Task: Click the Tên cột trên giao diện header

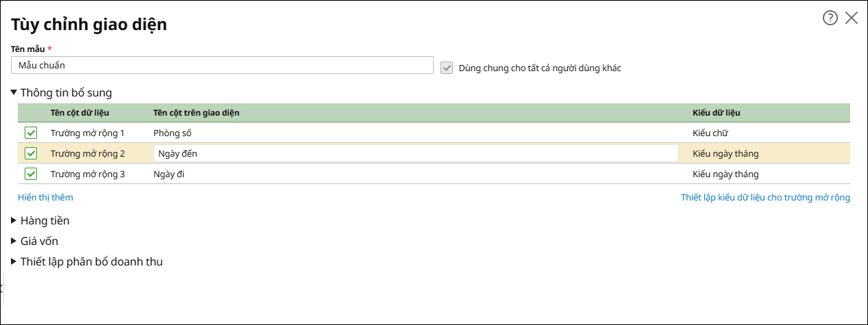Action: coord(196,112)
